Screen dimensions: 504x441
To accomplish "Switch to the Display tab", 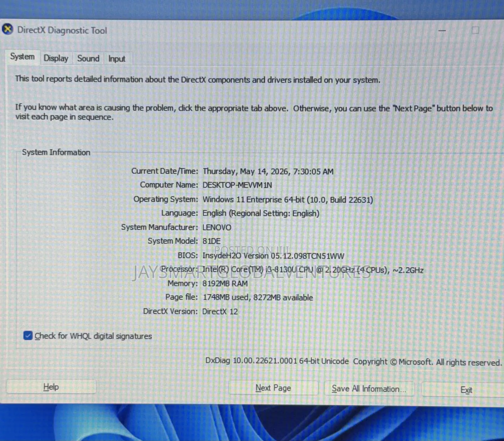I will pos(56,58).
